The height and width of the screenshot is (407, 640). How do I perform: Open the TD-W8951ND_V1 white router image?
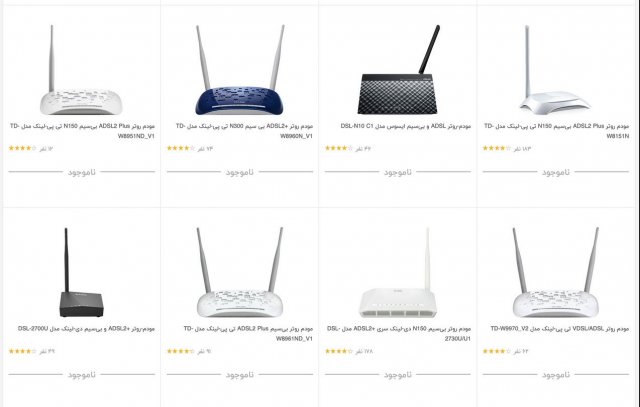[x=81, y=70]
